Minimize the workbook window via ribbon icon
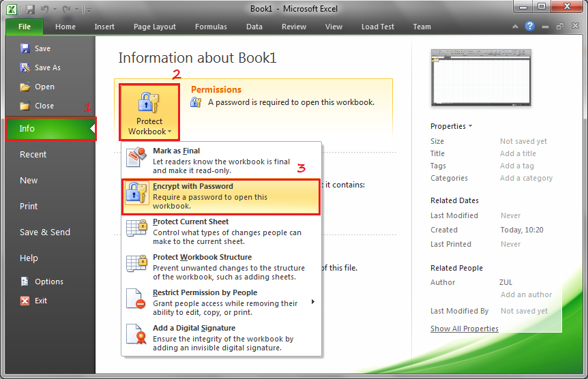The image size is (588, 379). 545,27
